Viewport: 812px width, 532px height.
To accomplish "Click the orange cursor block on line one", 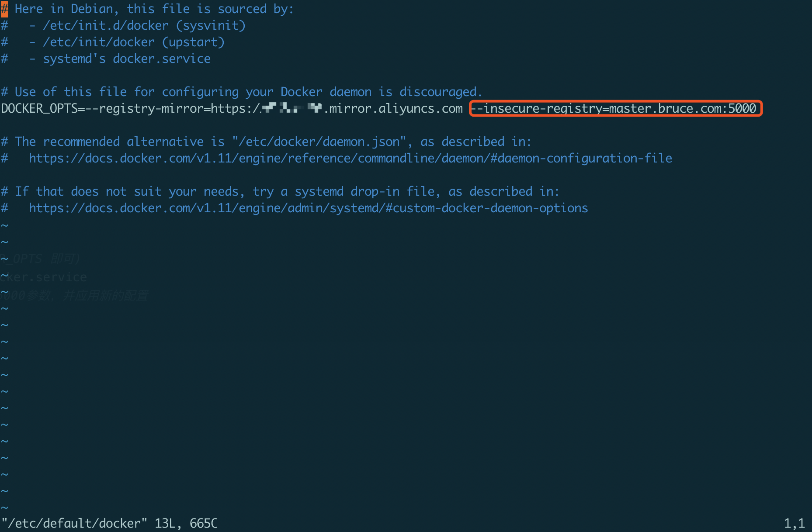I will point(4,9).
